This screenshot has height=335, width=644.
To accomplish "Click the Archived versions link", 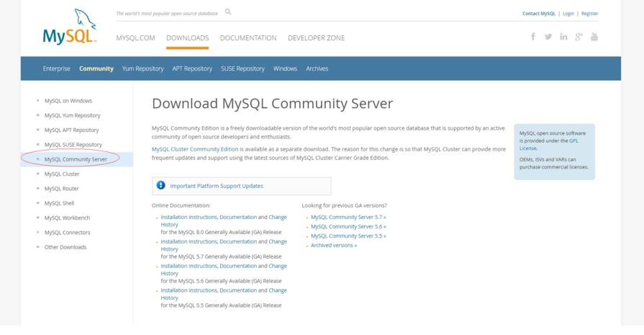I will (x=334, y=245).
